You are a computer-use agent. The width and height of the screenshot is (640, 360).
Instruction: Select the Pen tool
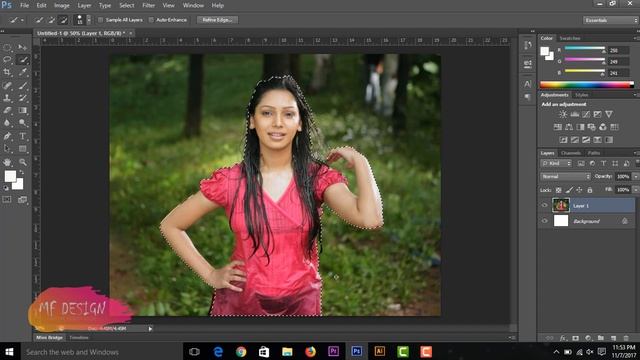point(7,136)
